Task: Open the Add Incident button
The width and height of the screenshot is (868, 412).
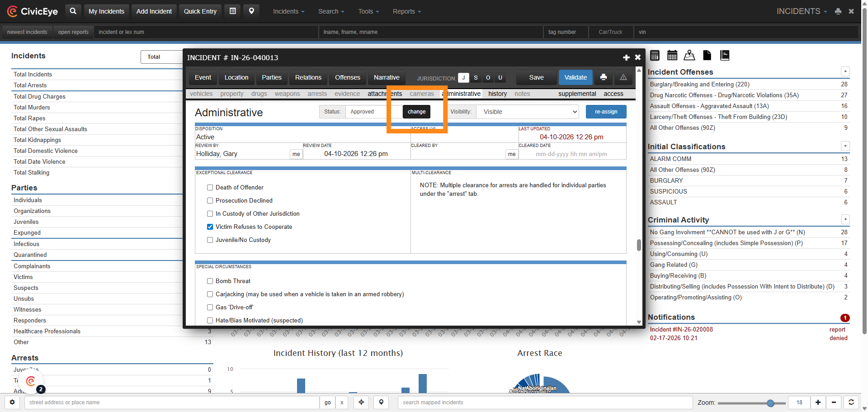Action: click(154, 11)
